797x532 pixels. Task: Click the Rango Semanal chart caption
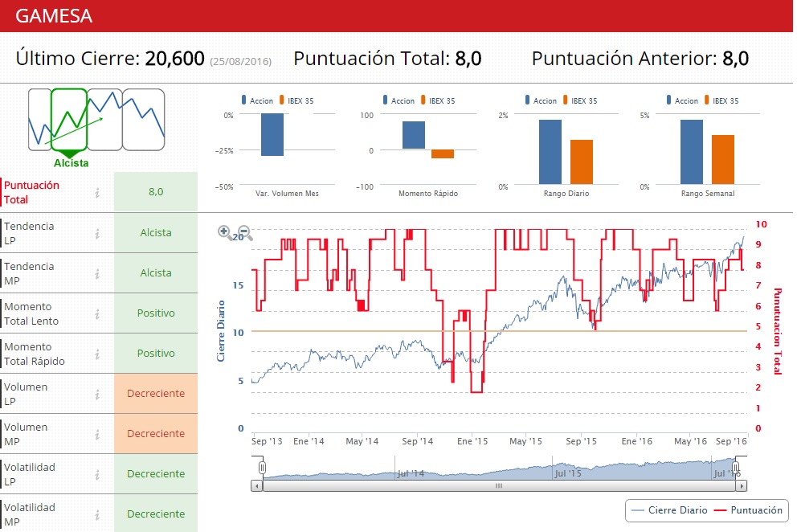click(708, 193)
